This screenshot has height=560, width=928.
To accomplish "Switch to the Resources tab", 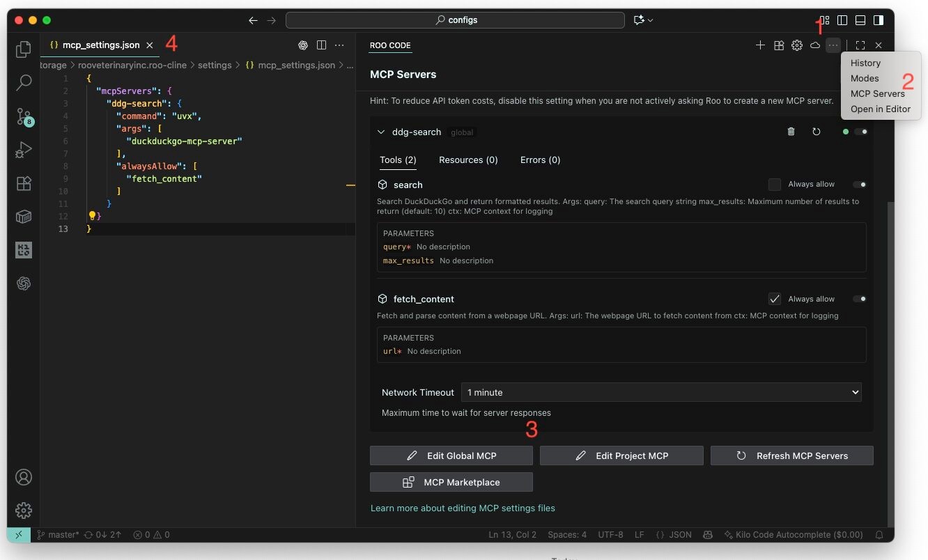I will tap(468, 160).
